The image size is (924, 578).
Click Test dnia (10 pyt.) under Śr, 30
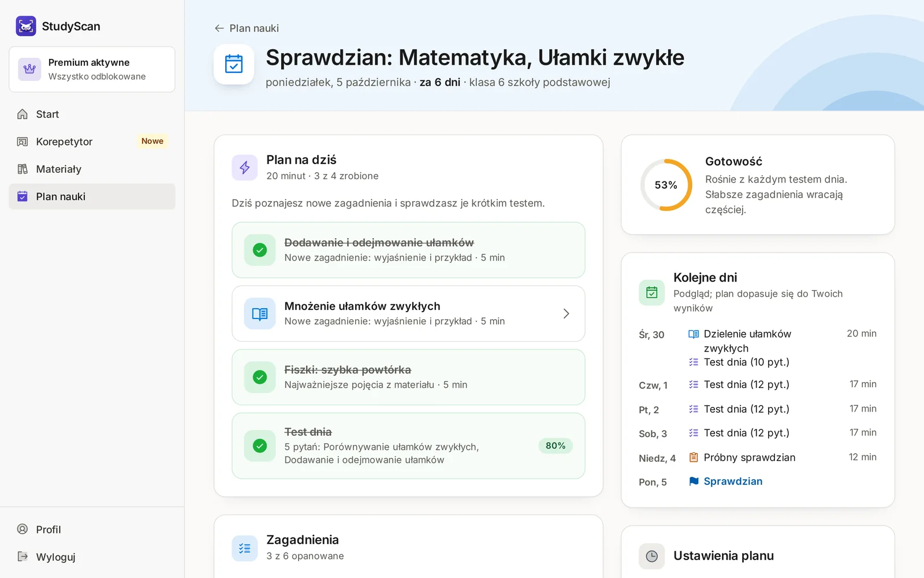coord(746,362)
